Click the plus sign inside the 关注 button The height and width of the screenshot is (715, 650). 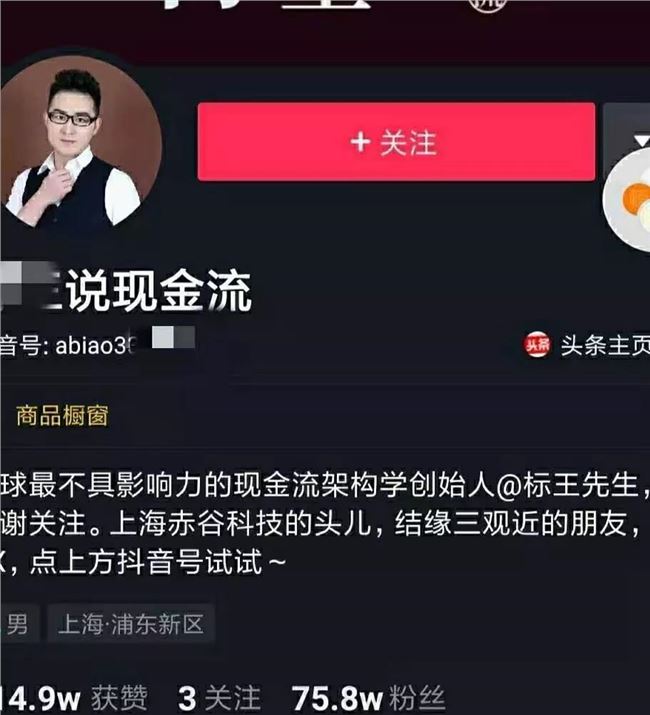pos(360,142)
